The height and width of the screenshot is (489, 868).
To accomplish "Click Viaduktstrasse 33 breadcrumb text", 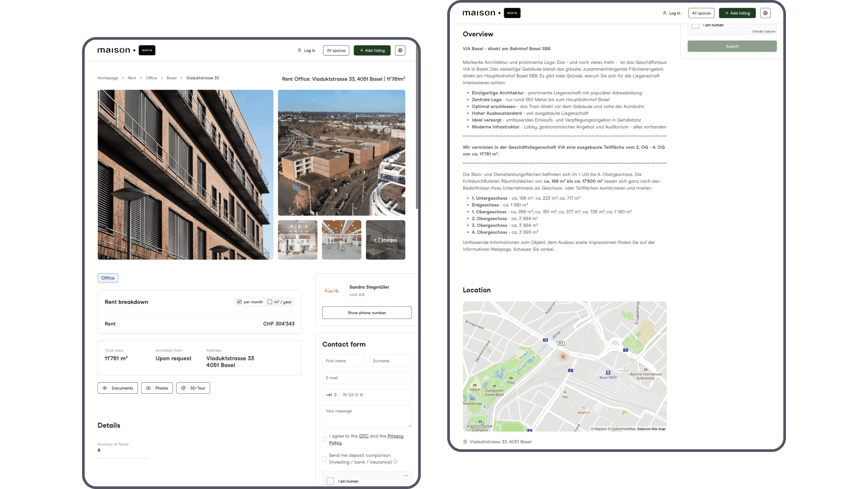I will pyautogui.click(x=202, y=78).
